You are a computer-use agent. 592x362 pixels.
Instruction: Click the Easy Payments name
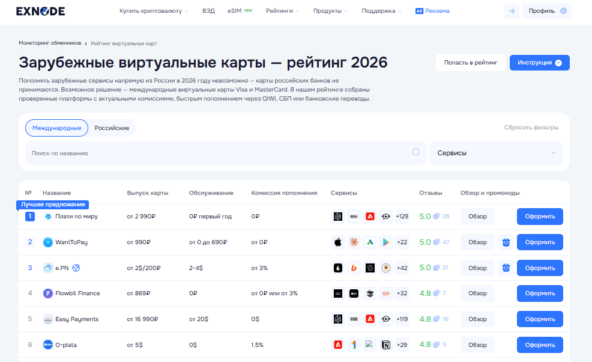tap(77, 319)
